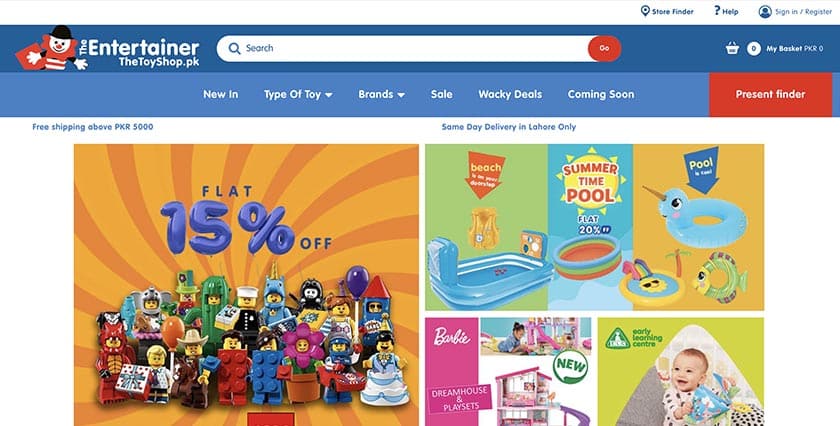Open the Sale menu item
Image resolution: width=840 pixels, height=426 pixels.
[441, 94]
